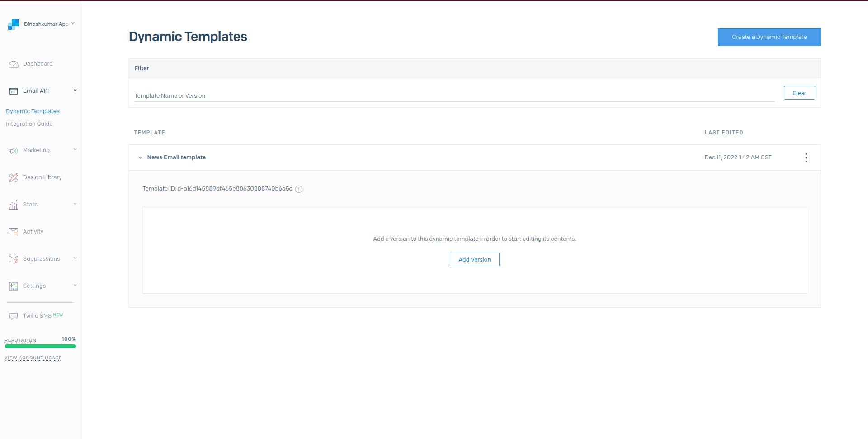The width and height of the screenshot is (868, 439).
Task: Expand the Settings sidebar section
Action: (x=75, y=286)
